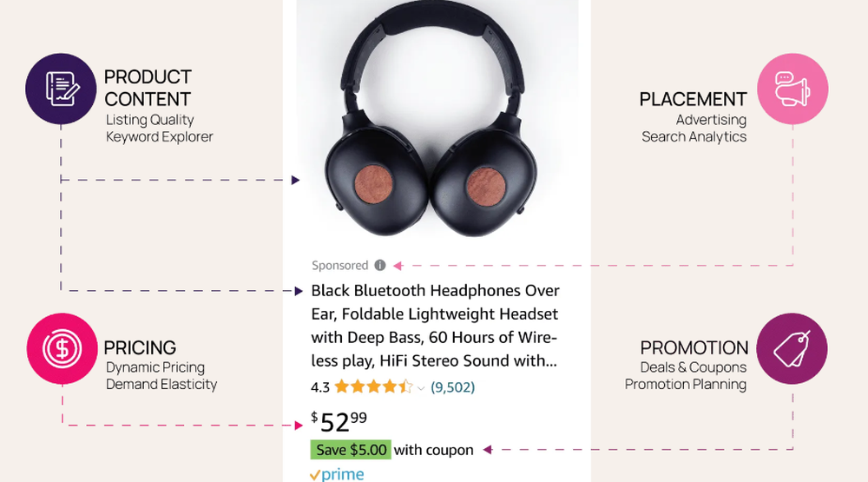Click the Placement megaphone icon
The width and height of the screenshot is (868, 482).
[x=792, y=89]
